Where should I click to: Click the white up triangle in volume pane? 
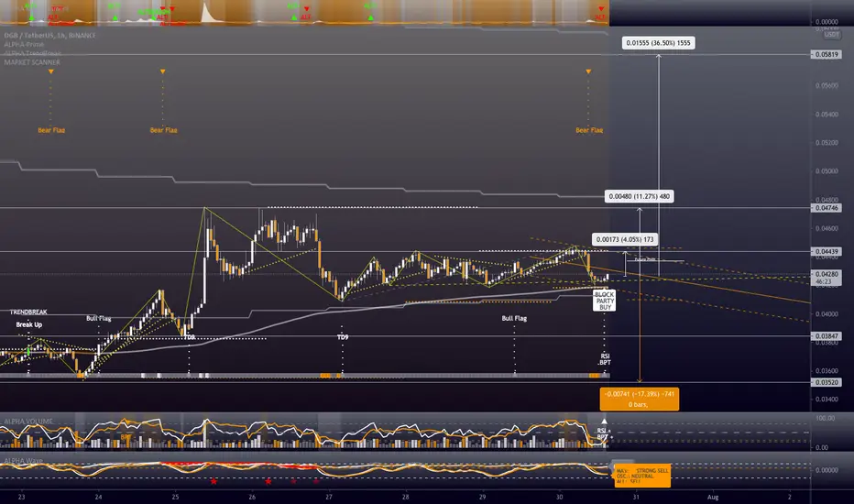click(x=604, y=422)
